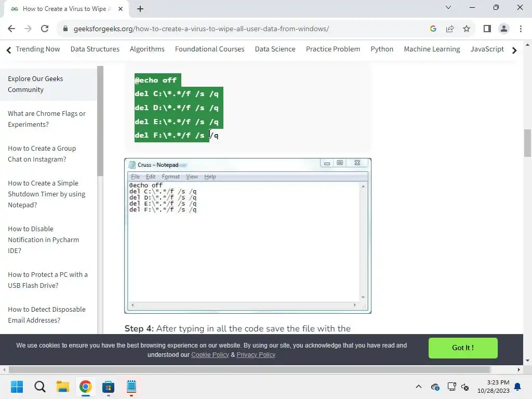
Task: Click muted volume tray icon
Action: (x=465, y=387)
